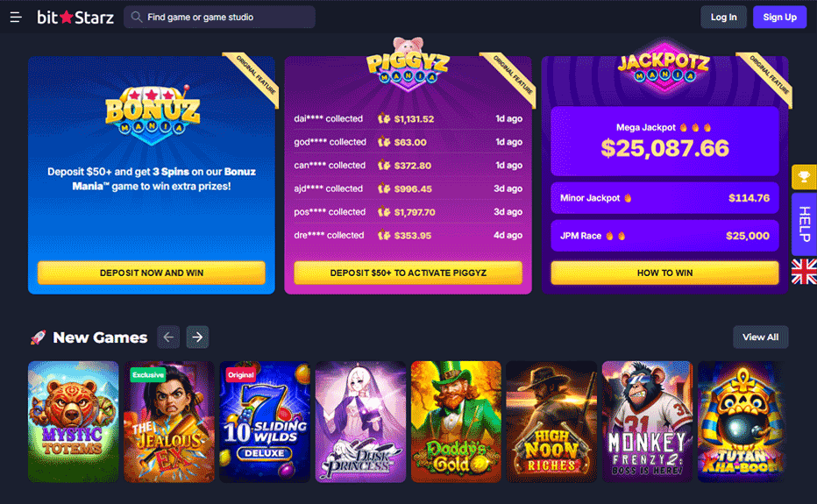Click the UK flag language icon
Screen dimensions: 817x504
tap(804, 272)
